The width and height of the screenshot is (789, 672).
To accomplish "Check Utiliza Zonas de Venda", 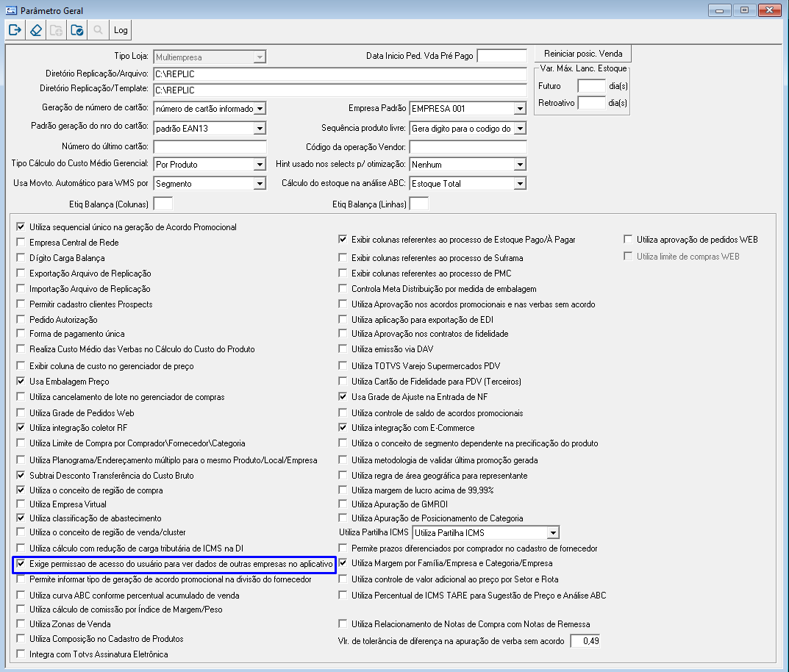I will [x=21, y=623].
